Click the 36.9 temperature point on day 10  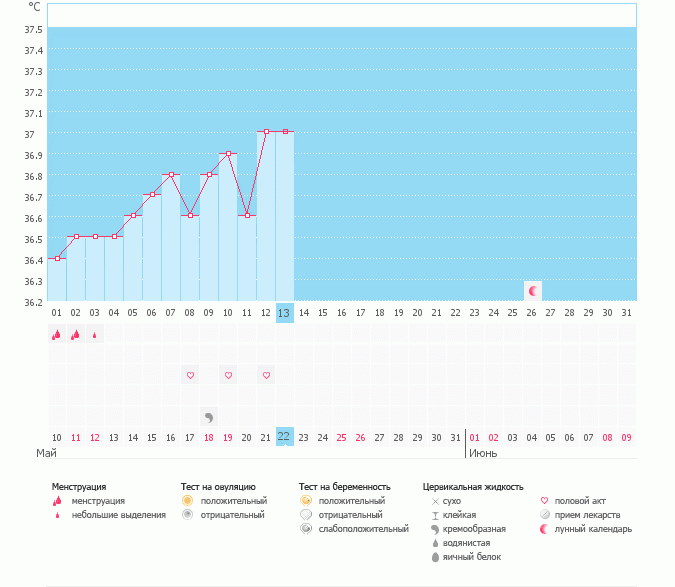point(228,153)
